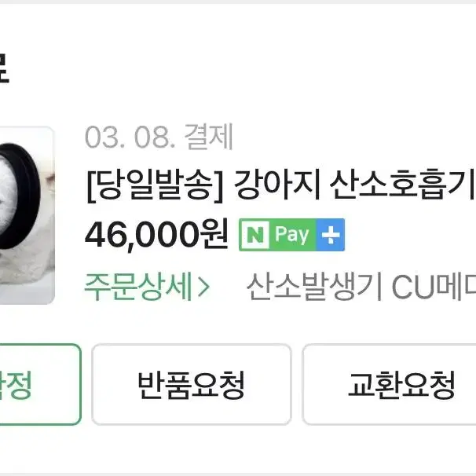Open the dog oxygen mask product thumbnail

pos(27,215)
